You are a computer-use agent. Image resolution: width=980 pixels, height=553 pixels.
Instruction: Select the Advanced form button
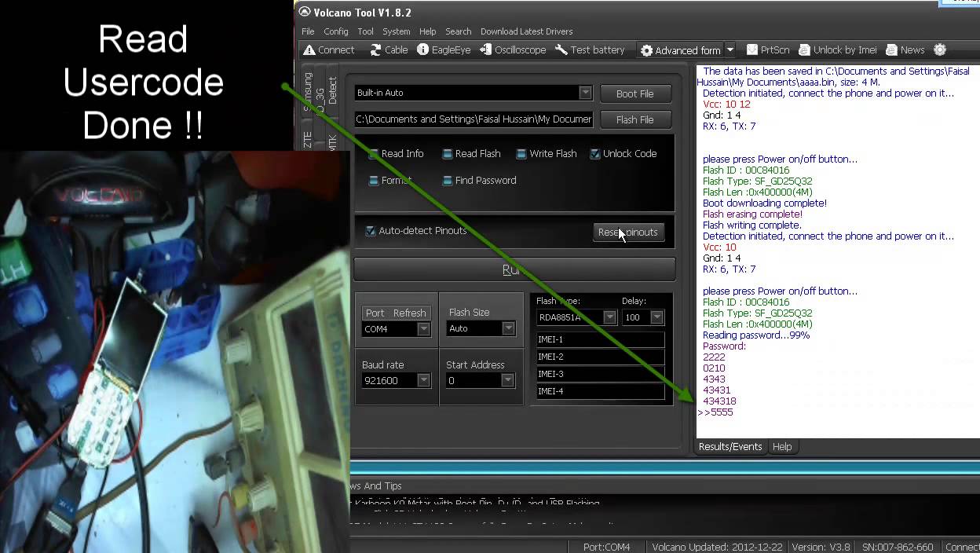[680, 50]
